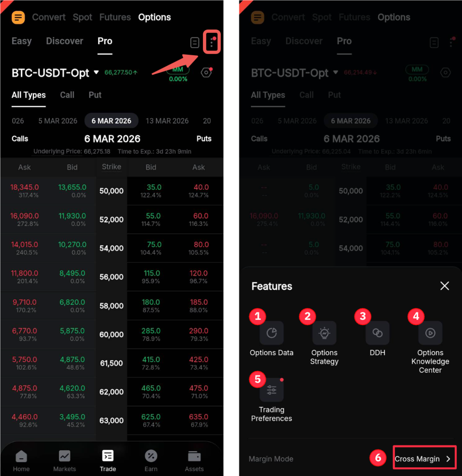The image size is (462, 476).
Task: Select the Call type tab
Action: (x=67, y=95)
